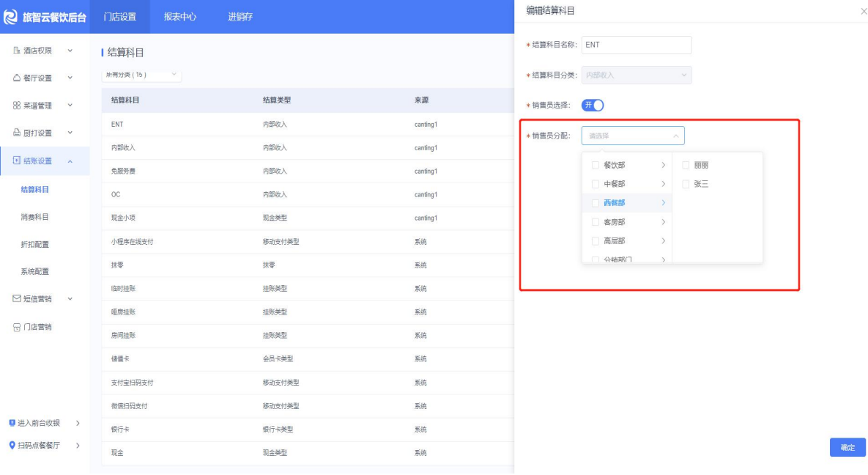The width and height of the screenshot is (868, 475).
Task: Open the 所有分类 filter dropdown
Action: [x=141, y=75]
